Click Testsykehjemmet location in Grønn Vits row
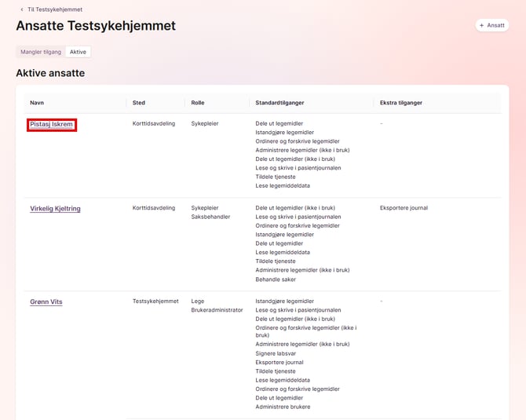Image resolution: width=526 pixels, height=420 pixels. point(155,301)
